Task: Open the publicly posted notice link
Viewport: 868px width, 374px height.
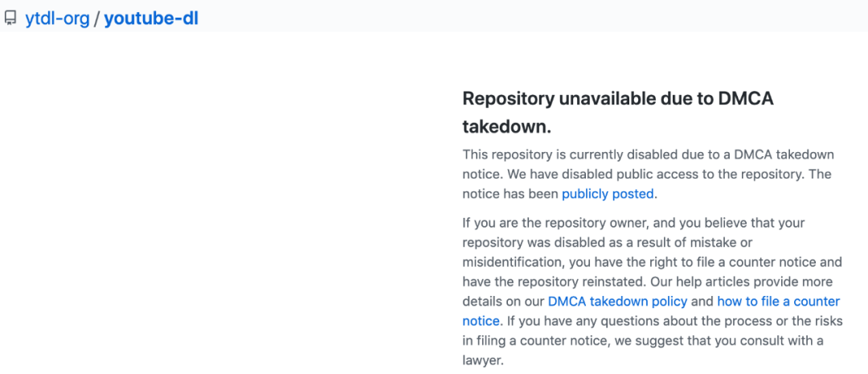Action: (608, 193)
